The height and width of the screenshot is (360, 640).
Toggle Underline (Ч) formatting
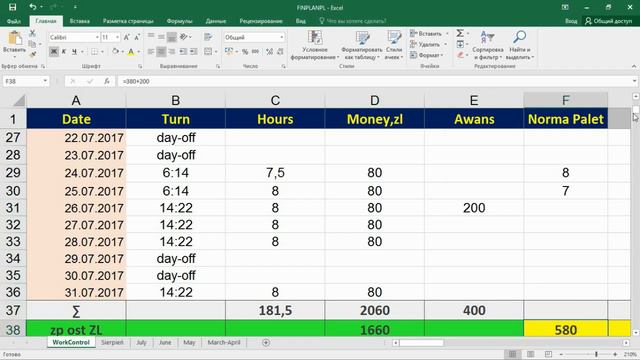click(74, 52)
